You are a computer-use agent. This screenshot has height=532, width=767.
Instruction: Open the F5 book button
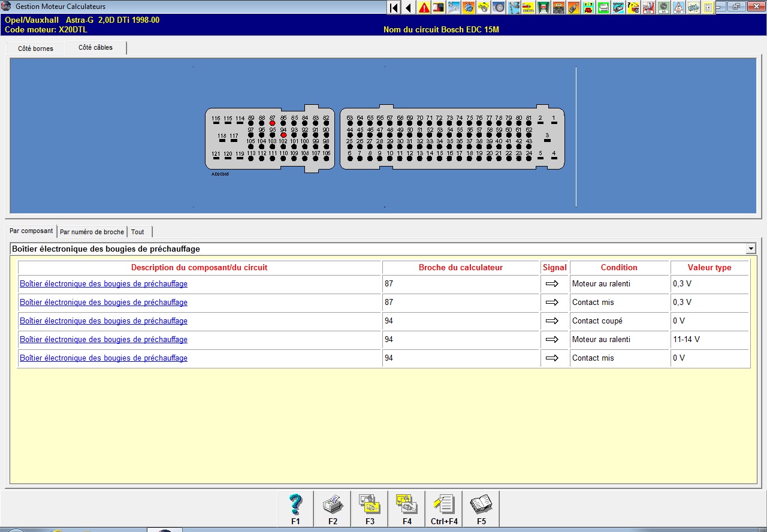point(481,509)
